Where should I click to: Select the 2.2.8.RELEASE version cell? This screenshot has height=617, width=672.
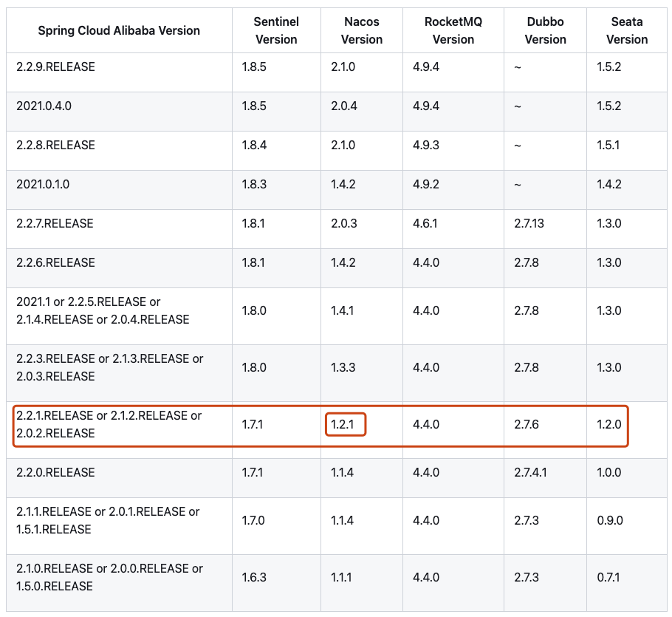(x=55, y=146)
